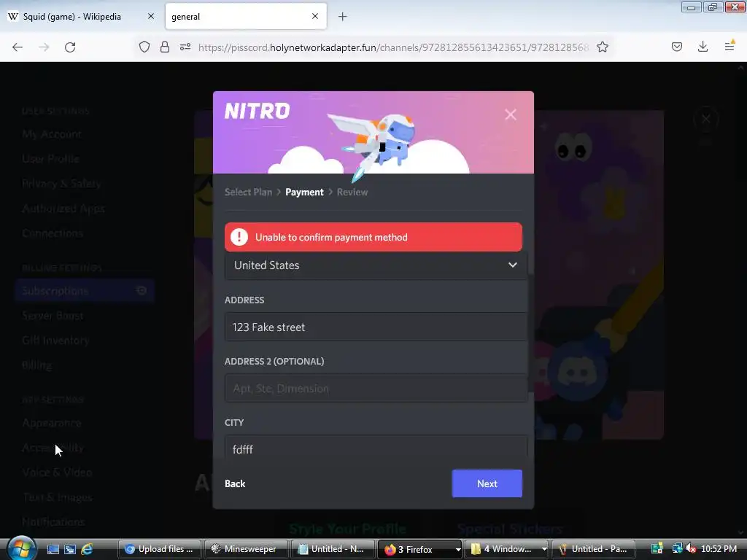
Task: Open Server Boost settings
Action: (53, 315)
